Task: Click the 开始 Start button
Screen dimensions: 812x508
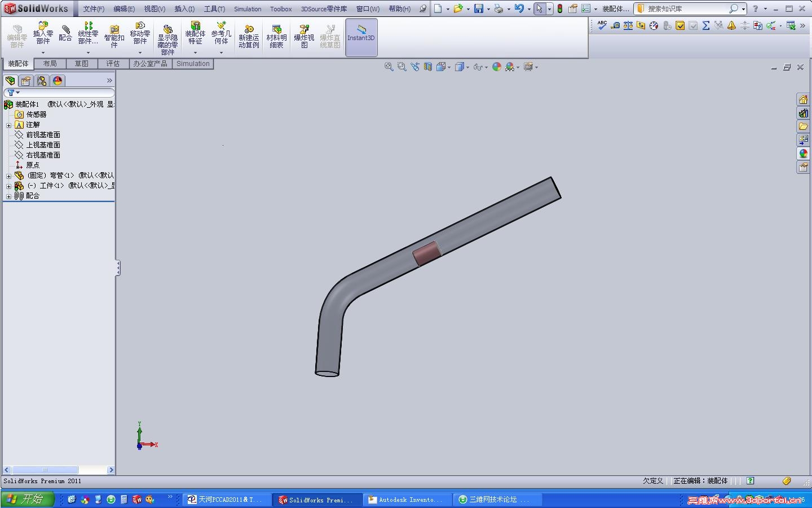Action: click(28, 500)
